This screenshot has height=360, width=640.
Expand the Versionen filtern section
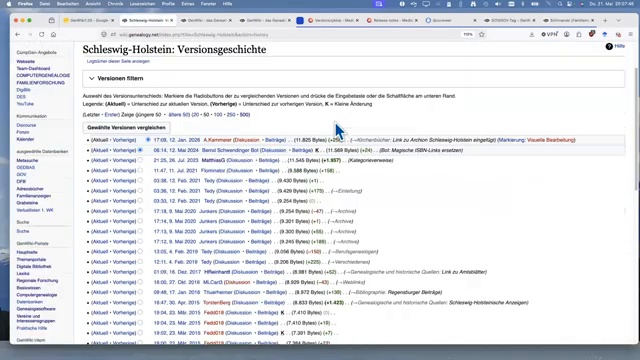tap(353, 78)
